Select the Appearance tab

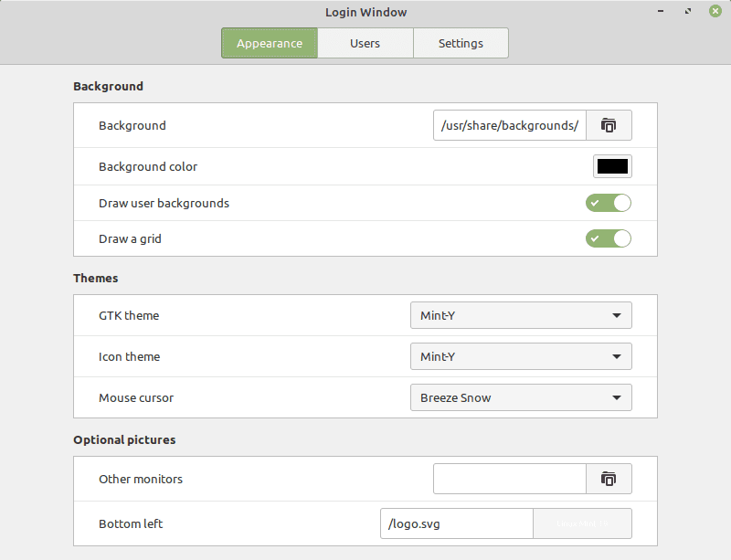pos(269,42)
